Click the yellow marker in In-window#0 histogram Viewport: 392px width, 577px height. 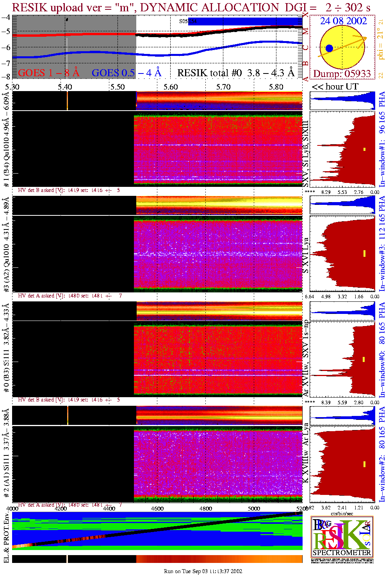click(x=364, y=359)
